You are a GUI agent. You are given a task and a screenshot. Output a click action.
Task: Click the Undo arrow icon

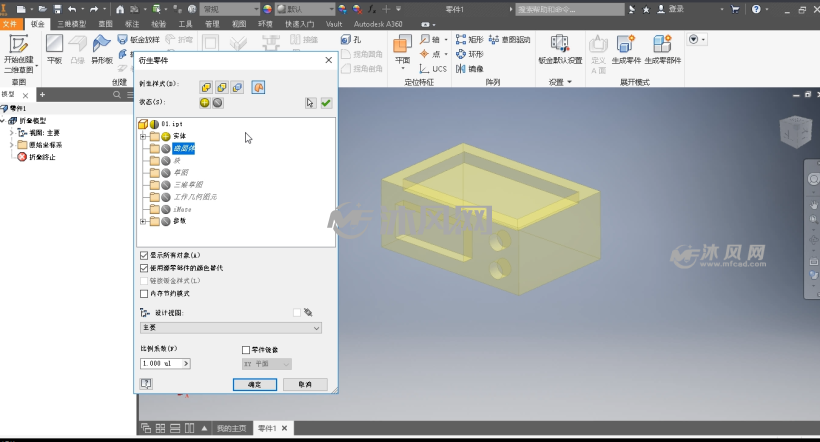[72, 9]
